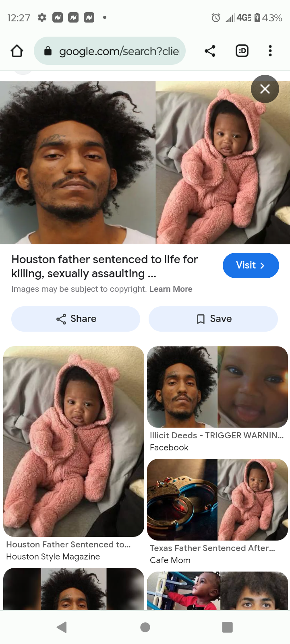Tap the alarm clock status icon
The width and height of the screenshot is (290, 644).
[x=216, y=18]
